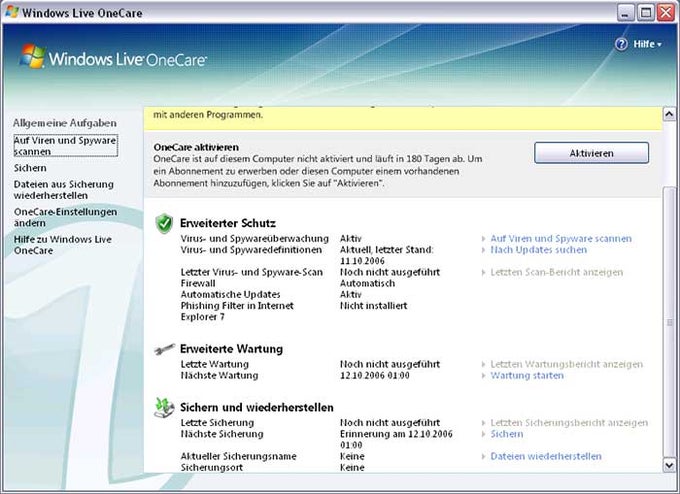Screen dimensions: 680x494
Task: Minimize the Windows Live OneCare window
Action: tap(625, 13)
